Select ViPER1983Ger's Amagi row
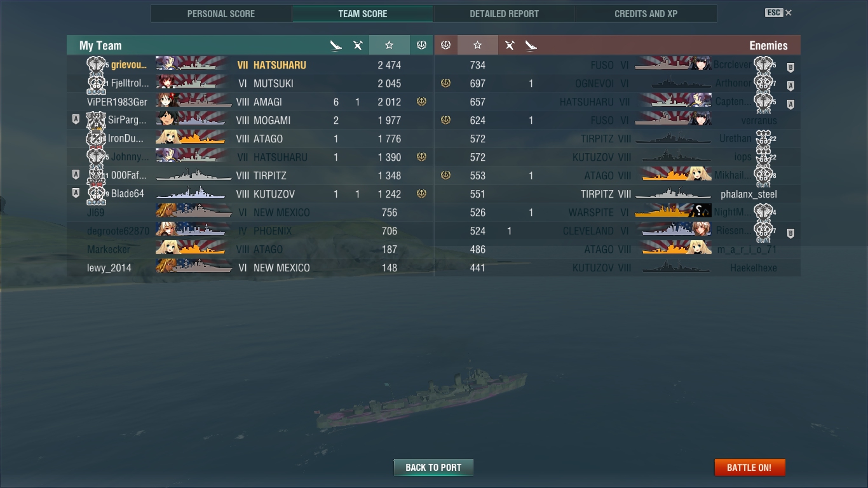 coord(250,102)
